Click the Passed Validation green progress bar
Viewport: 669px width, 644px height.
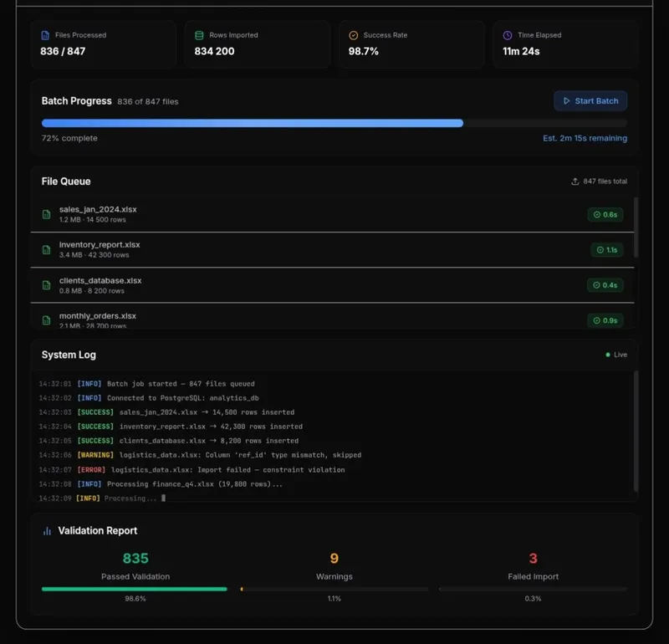coord(135,589)
